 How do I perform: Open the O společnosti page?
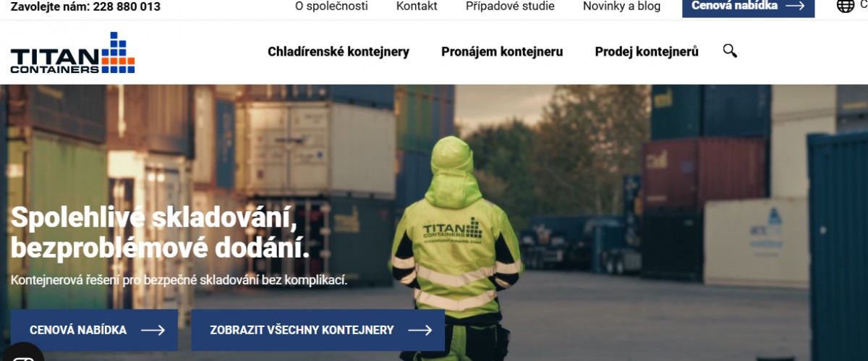coord(331,6)
